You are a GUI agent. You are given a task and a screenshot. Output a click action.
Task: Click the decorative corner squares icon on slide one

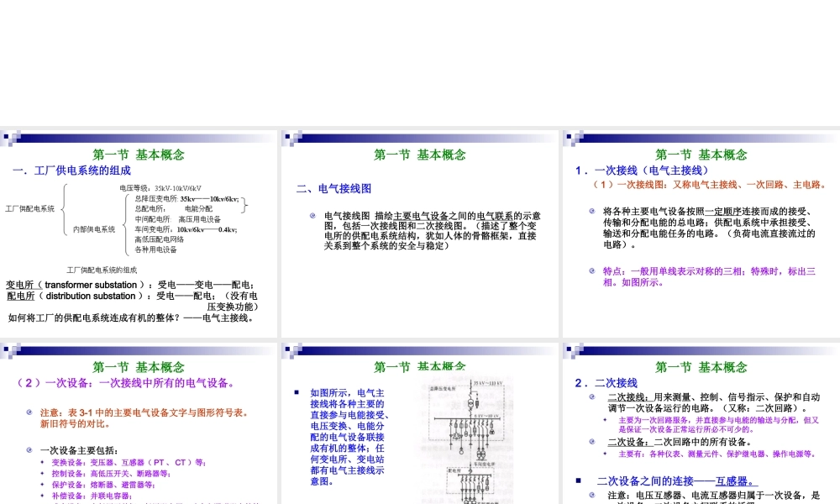coord(10,139)
